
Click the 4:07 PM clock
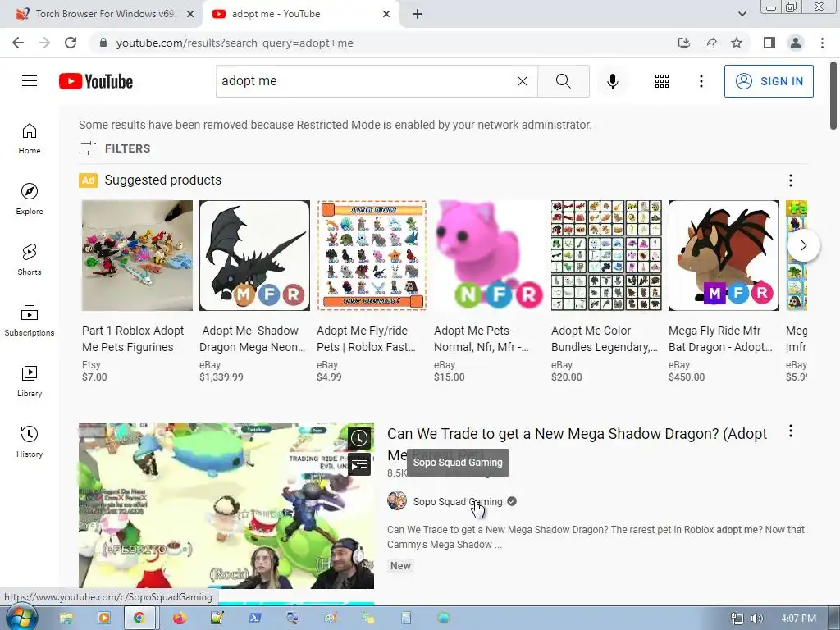pos(798,619)
